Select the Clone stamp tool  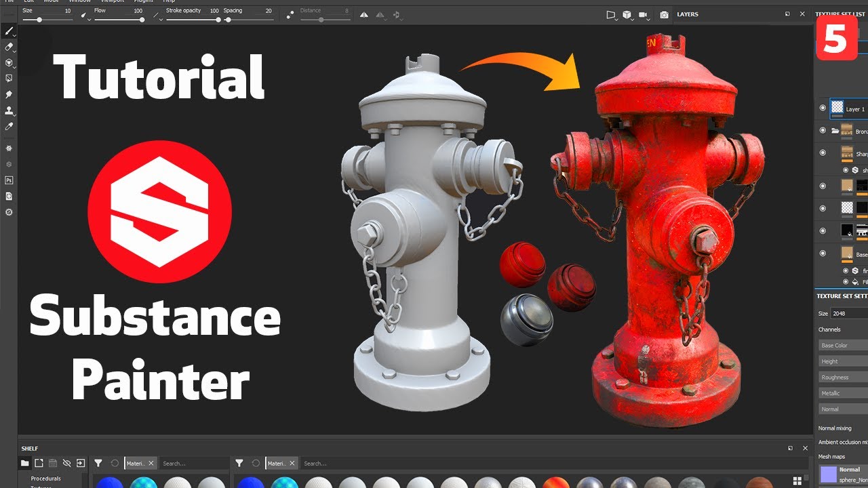tap(9, 110)
